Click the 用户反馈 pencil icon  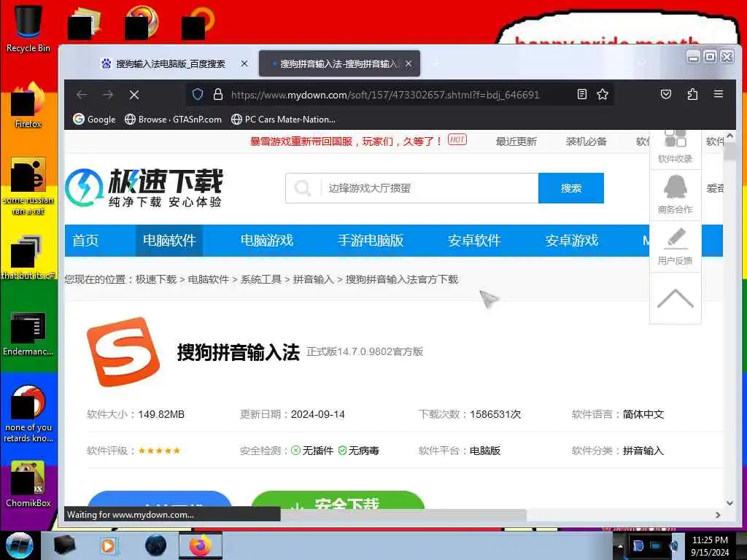coord(675,246)
